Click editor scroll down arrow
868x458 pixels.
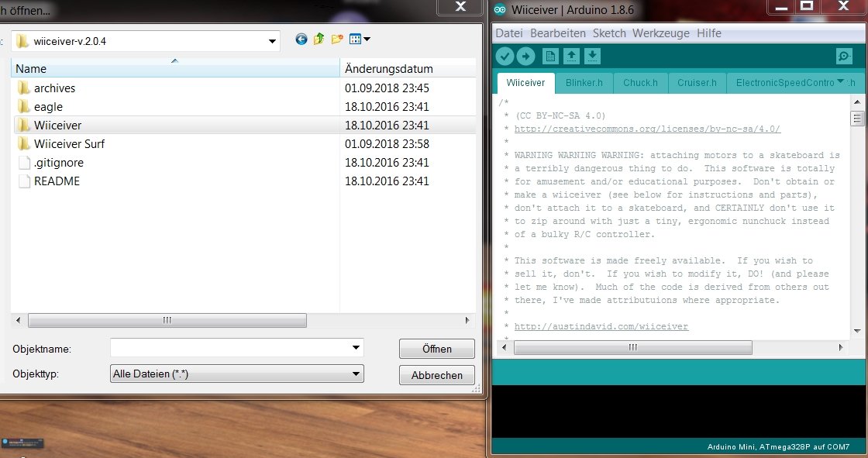(x=857, y=331)
